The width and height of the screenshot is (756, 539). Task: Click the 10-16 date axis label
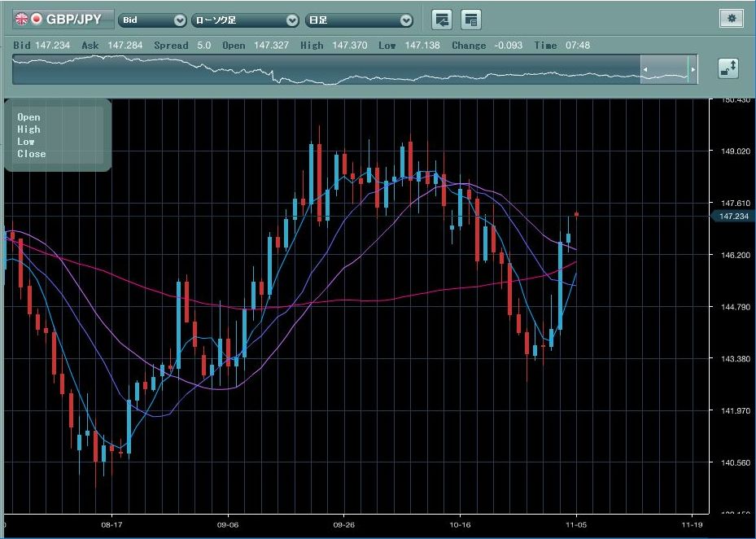460,524
